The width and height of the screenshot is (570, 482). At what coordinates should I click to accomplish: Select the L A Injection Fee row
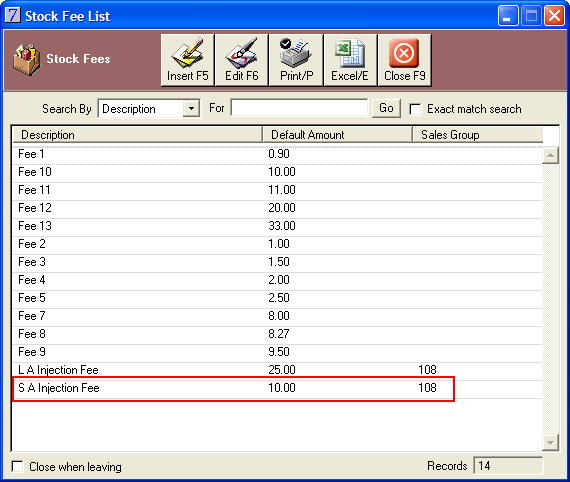coord(277,370)
